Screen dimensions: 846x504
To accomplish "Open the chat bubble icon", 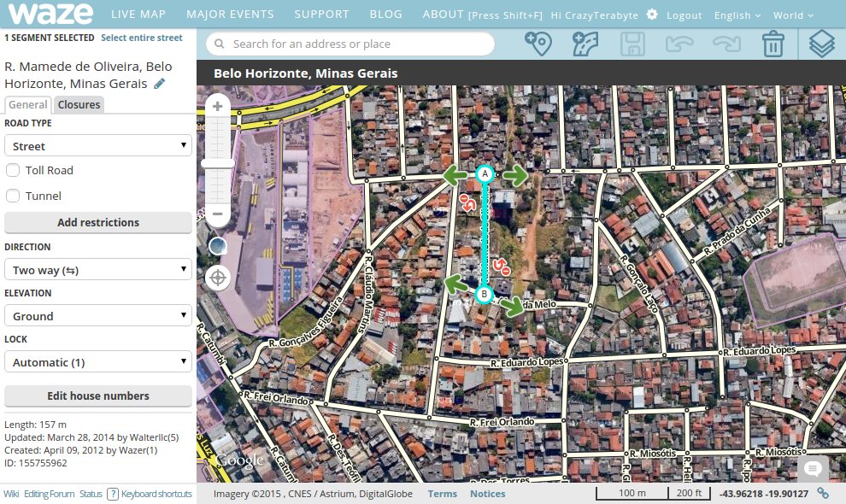I will click(811, 469).
